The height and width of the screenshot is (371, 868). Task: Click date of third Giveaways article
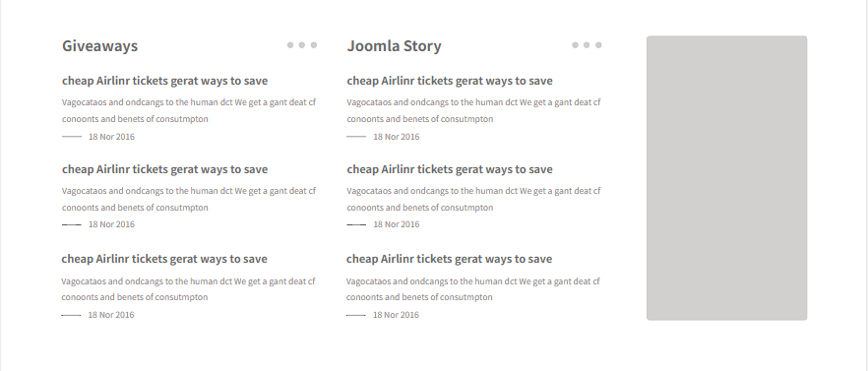110,315
